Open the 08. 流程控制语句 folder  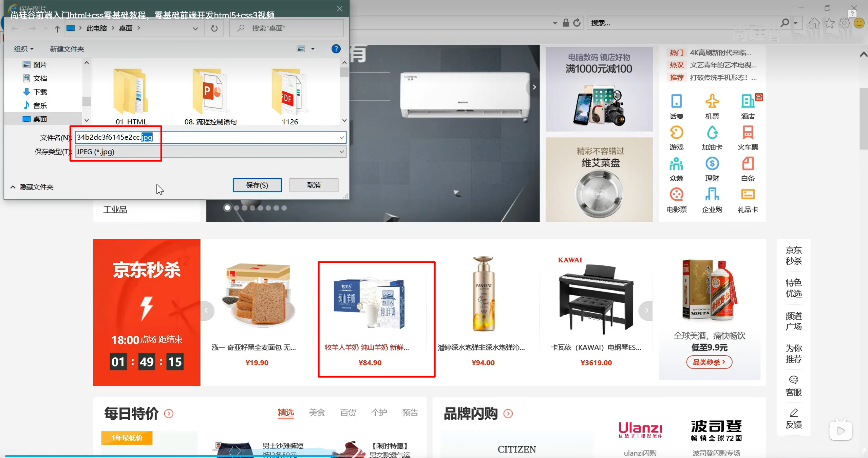pyautogui.click(x=210, y=97)
